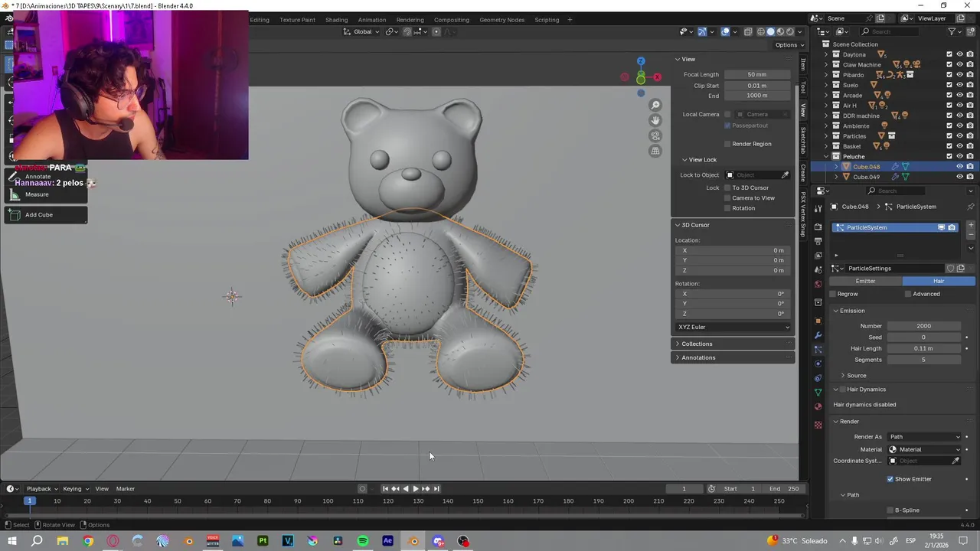Enable Lock To 3D Cursor checkbox
980x551 pixels.
pos(727,187)
